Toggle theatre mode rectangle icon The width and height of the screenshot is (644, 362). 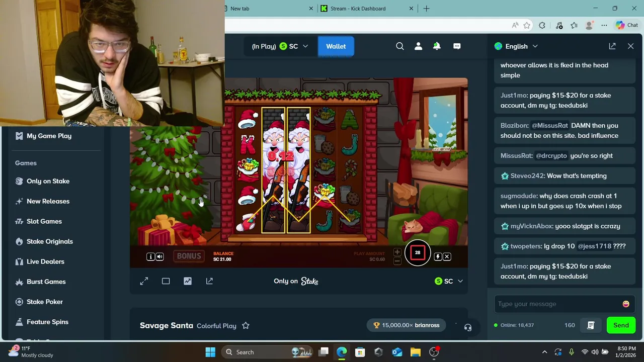pyautogui.click(x=166, y=281)
